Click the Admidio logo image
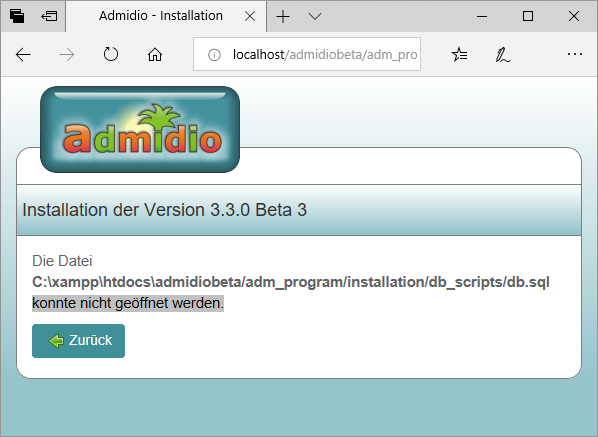The height and width of the screenshot is (437, 598). click(x=140, y=129)
